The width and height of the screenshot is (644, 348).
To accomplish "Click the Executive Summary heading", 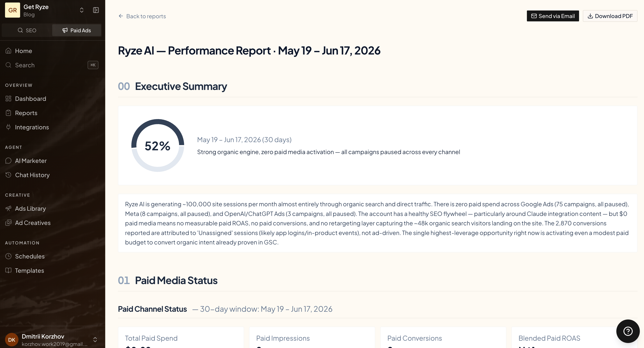I will click(x=181, y=86).
